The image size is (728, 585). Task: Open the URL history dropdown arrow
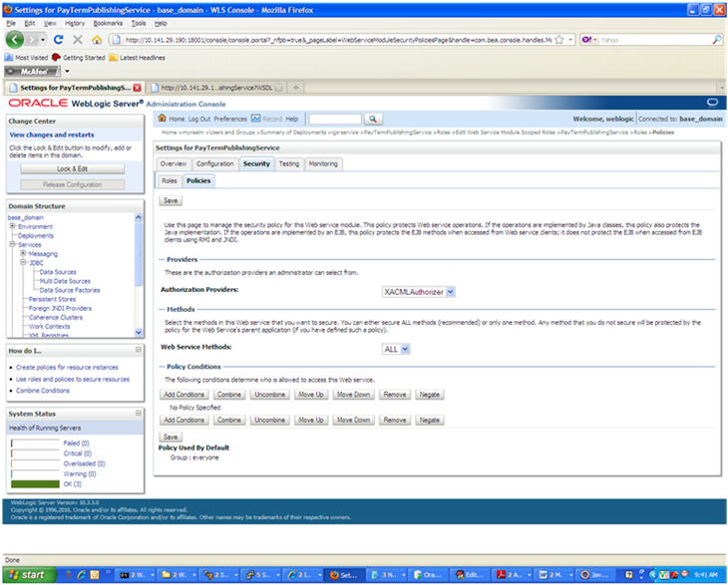(570, 40)
